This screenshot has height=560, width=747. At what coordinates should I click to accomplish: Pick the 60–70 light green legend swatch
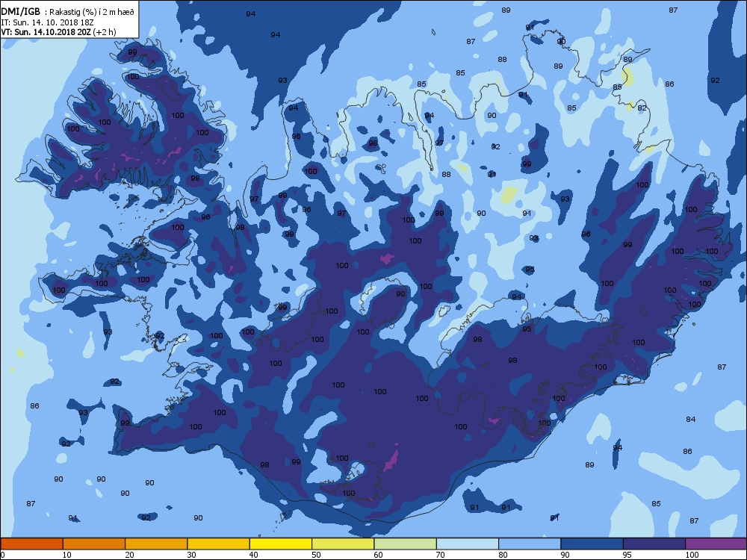(406, 544)
